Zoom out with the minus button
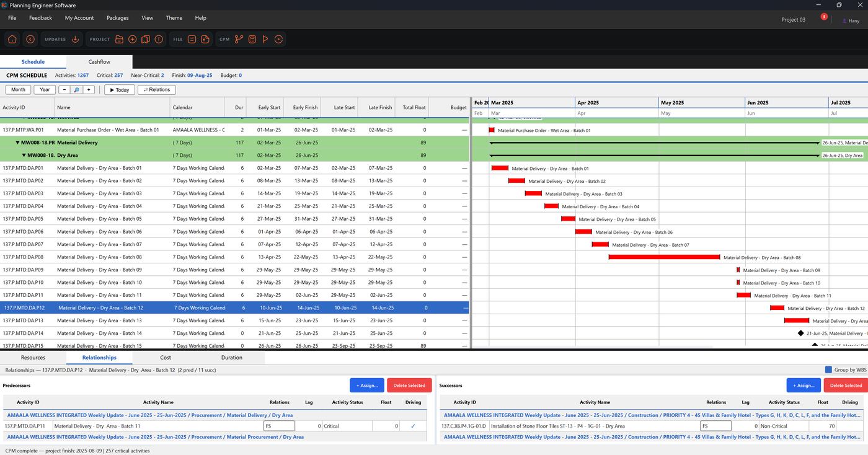Image resolution: width=868 pixels, height=455 pixels. pos(64,90)
